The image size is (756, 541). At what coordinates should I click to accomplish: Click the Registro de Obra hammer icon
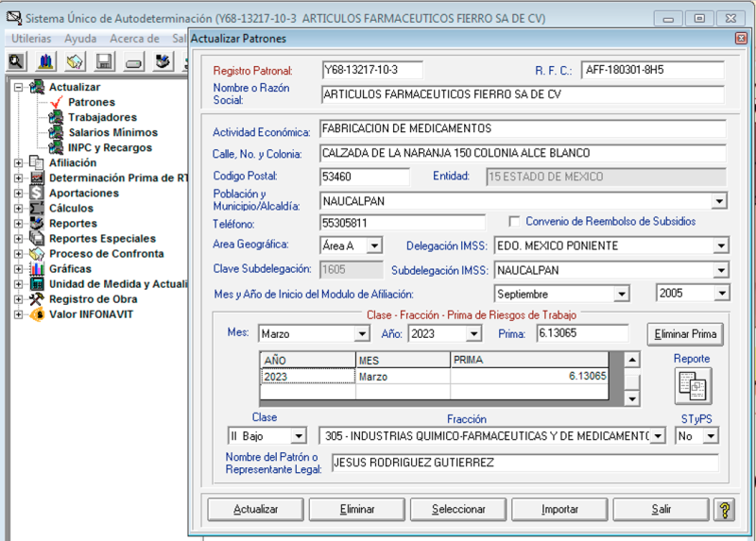pos(37,298)
